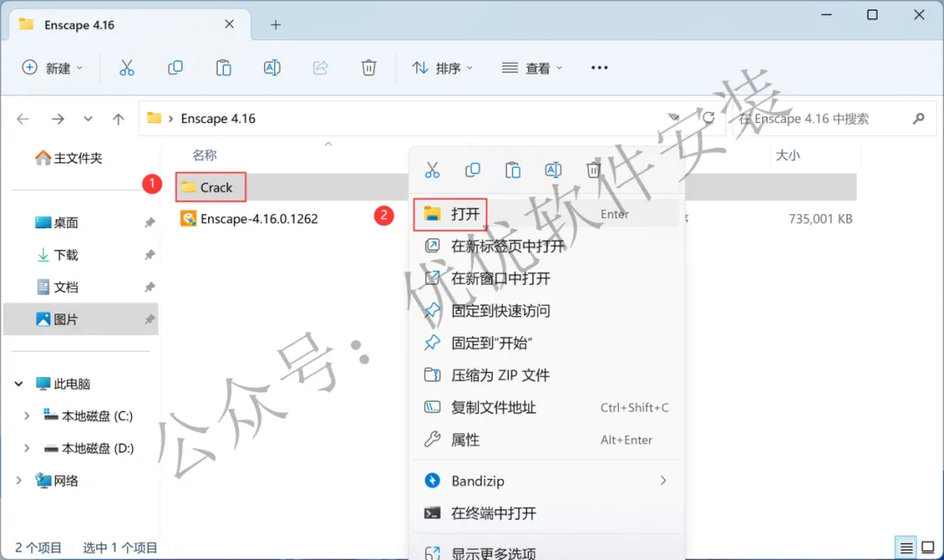Image resolution: width=944 pixels, height=560 pixels.
Task: Click the Cut icon in context menu
Action: pyautogui.click(x=433, y=170)
